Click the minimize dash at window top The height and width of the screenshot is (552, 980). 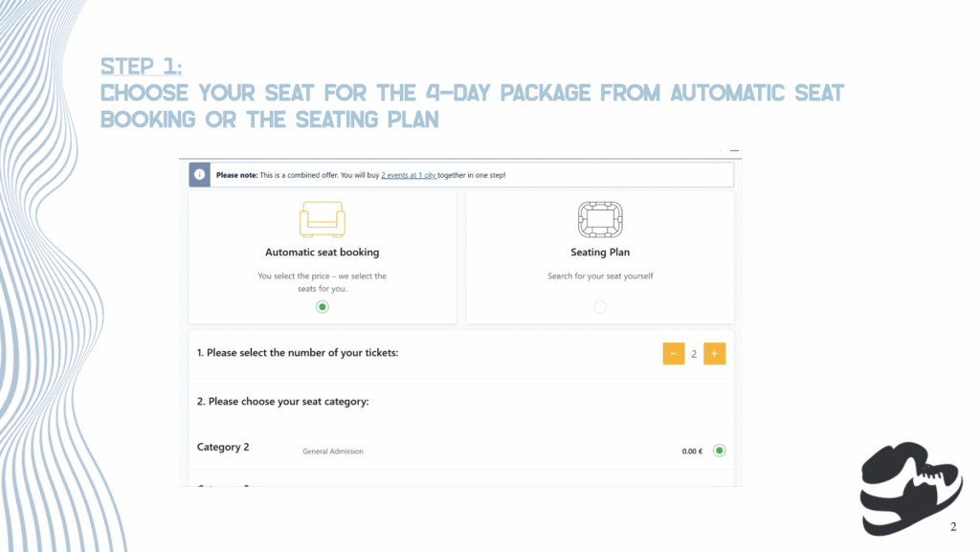(734, 150)
